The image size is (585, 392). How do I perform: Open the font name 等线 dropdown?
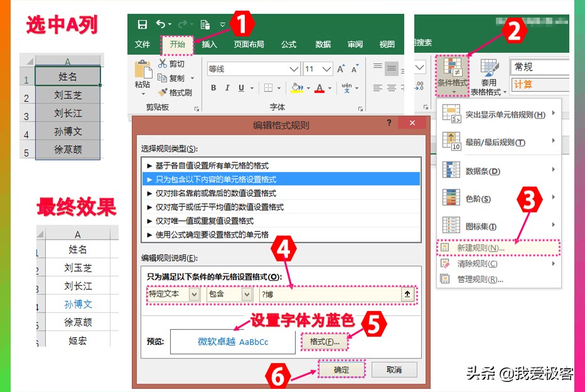(x=294, y=69)
